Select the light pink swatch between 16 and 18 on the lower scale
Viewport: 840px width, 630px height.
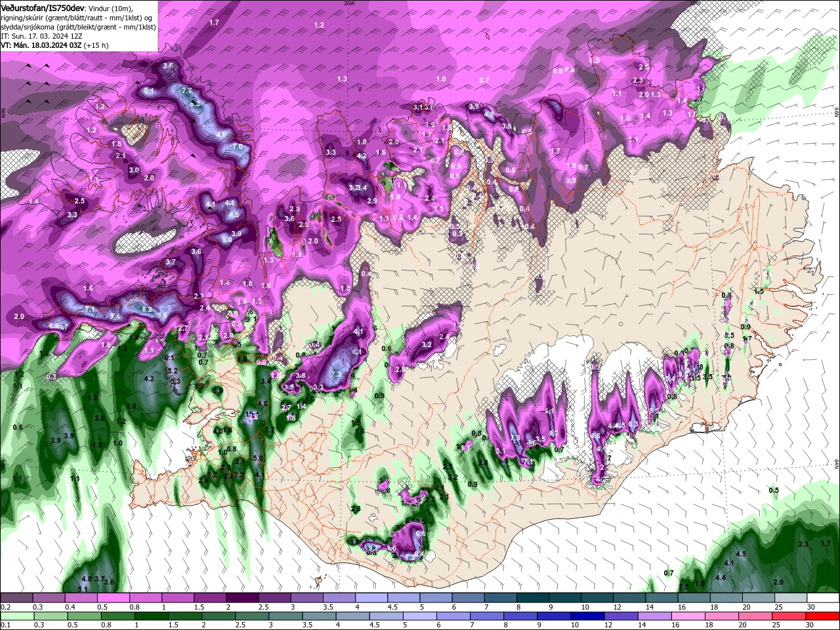click(x=688, y=616)
